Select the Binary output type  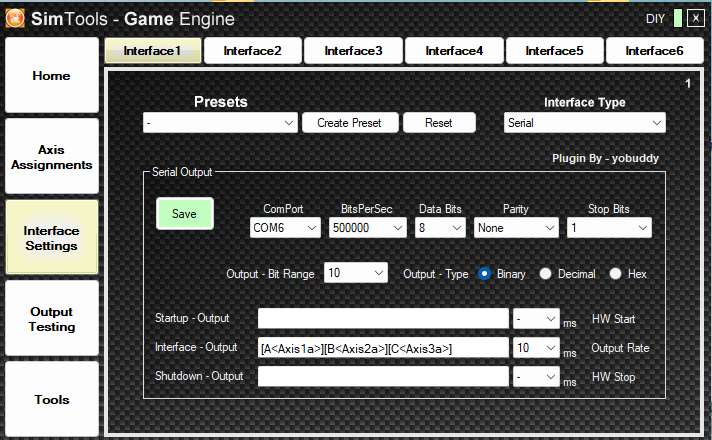486,273
